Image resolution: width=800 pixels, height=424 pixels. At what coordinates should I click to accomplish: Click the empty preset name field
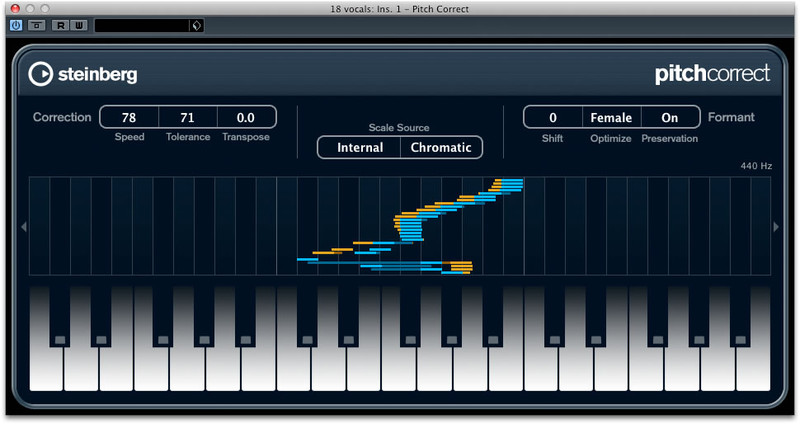point(142,26)
